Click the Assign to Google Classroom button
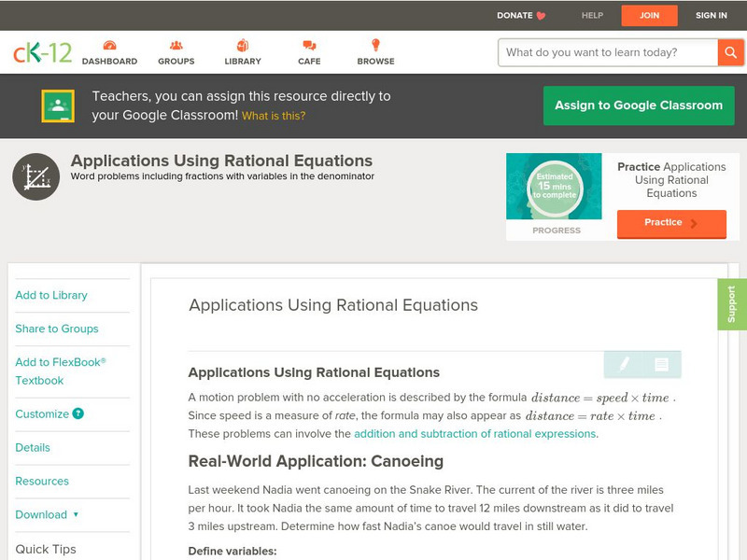This screenshot has height=560, width=747. pyautogui.click(x=638, y=105)
